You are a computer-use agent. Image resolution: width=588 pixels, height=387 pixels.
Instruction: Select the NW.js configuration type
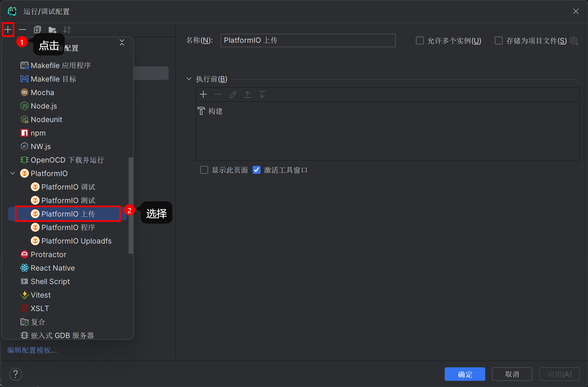[x=68, y=147]
